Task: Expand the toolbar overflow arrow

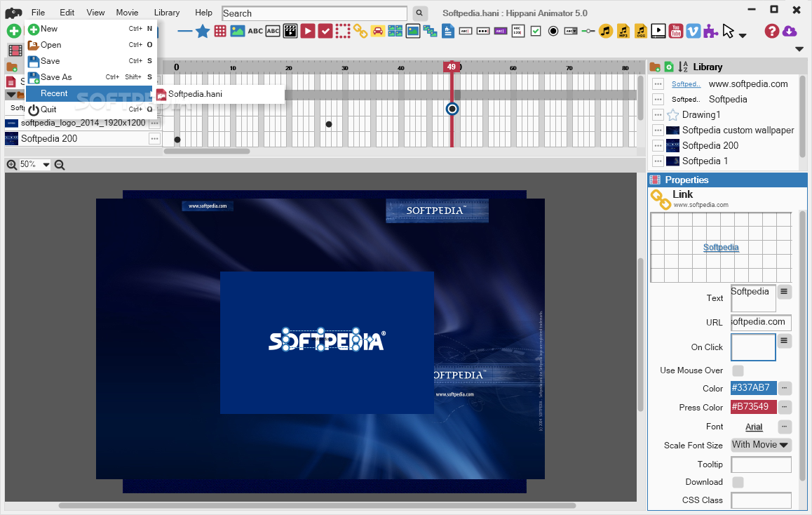Action: tap(799, 49)
